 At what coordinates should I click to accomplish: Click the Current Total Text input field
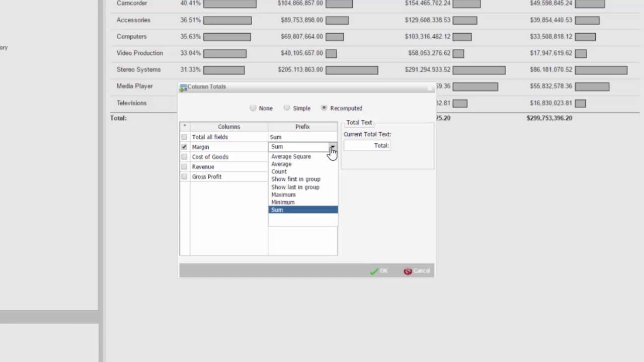(x=367, y=145)
